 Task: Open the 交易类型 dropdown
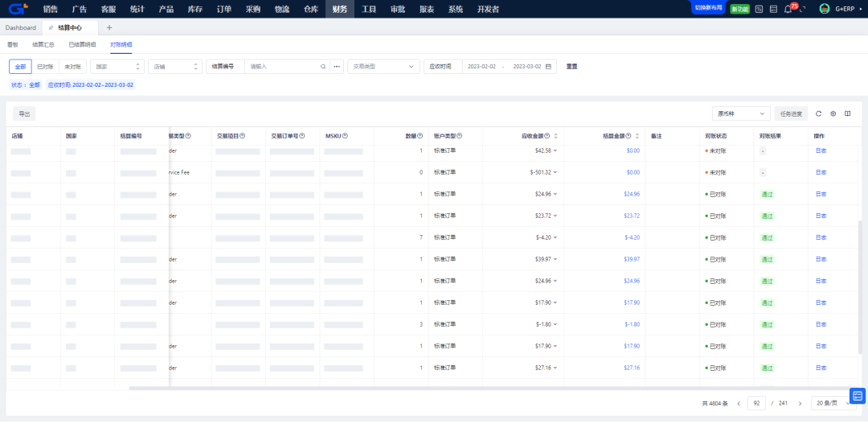(x=383, y=67)
